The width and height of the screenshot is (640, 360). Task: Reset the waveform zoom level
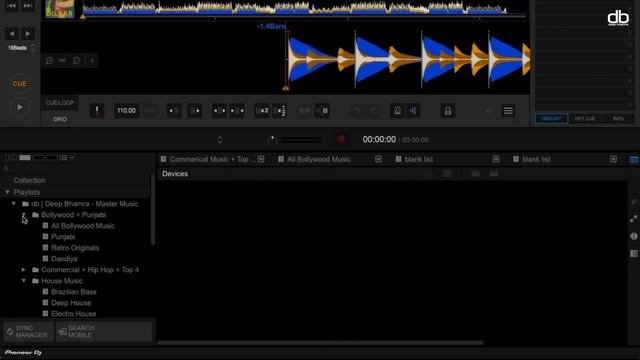pyautogui.click(x=62, y=60)
